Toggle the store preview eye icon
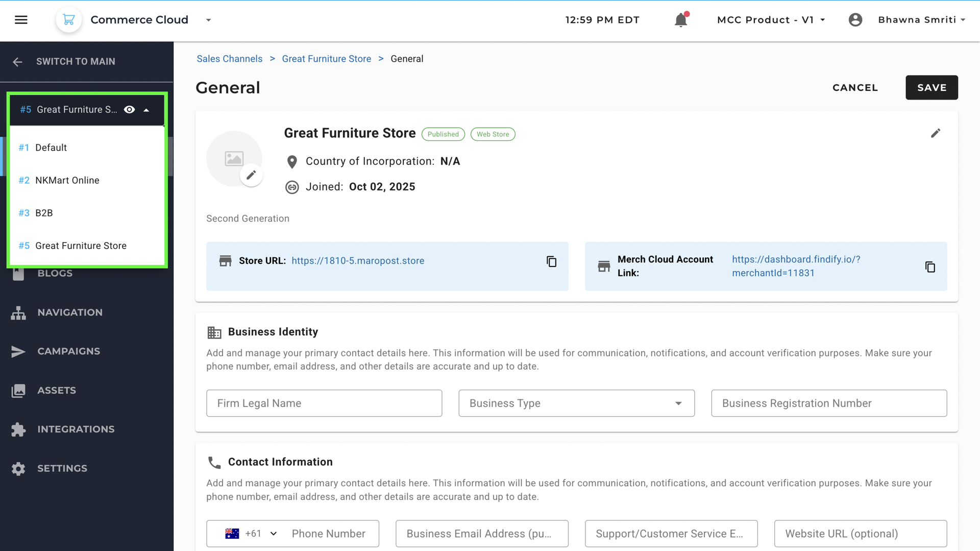 (x=130, y=110)
